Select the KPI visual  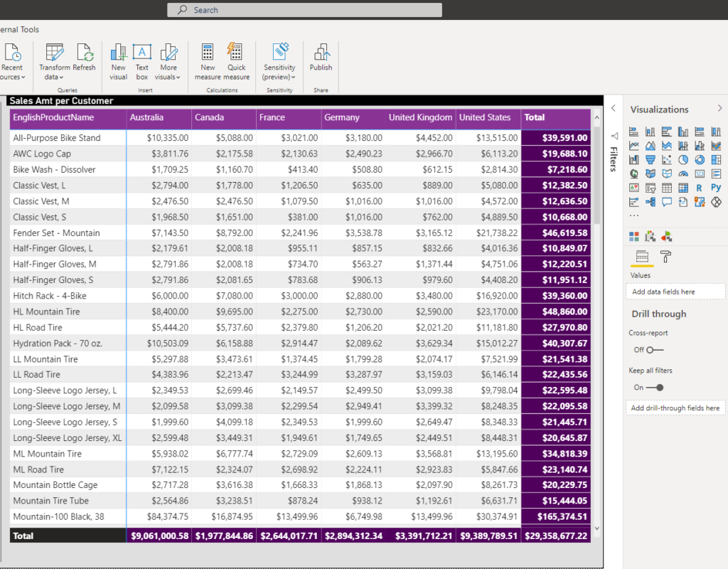[x=633, y=188]
